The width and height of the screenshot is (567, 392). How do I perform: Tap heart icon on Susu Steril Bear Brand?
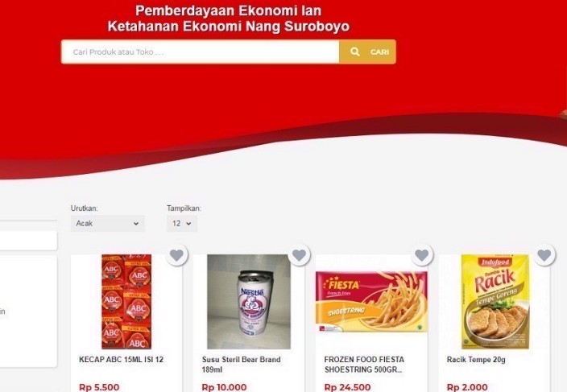(x=299, y=255)
